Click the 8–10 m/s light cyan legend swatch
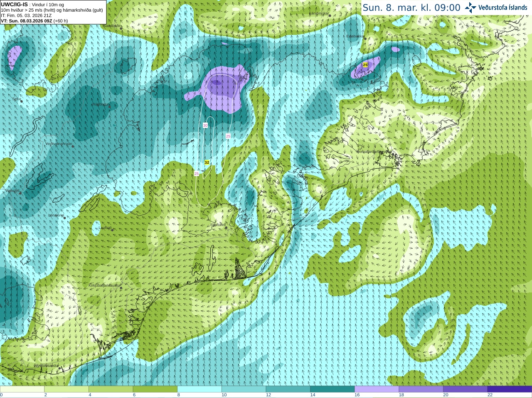532x398 pixels. pyautogui.click(x=199, y=389)
